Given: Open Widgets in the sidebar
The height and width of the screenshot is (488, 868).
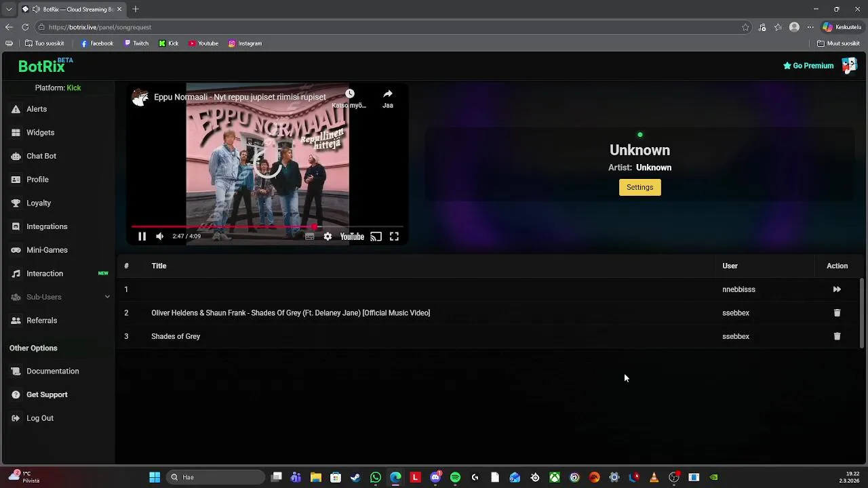Looking at the screenshot, I should [40, 133].
